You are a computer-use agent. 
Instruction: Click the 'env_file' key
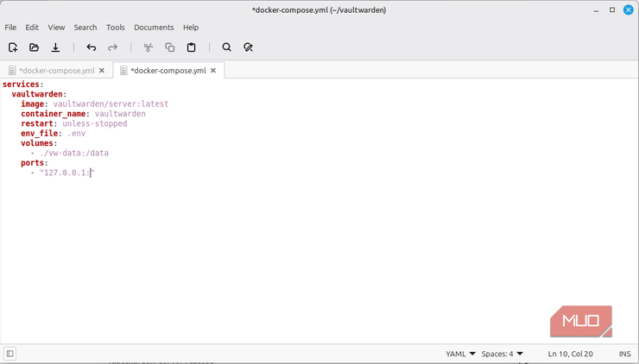tap(39, 133)
